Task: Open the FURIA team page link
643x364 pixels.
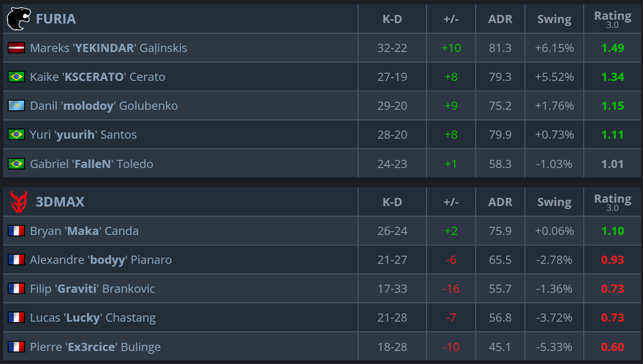Action: pos(55,19)
